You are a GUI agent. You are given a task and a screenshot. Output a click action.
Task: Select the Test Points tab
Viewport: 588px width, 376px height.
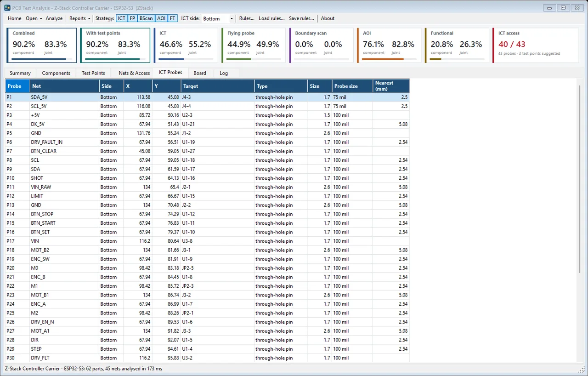pos(93,73)
